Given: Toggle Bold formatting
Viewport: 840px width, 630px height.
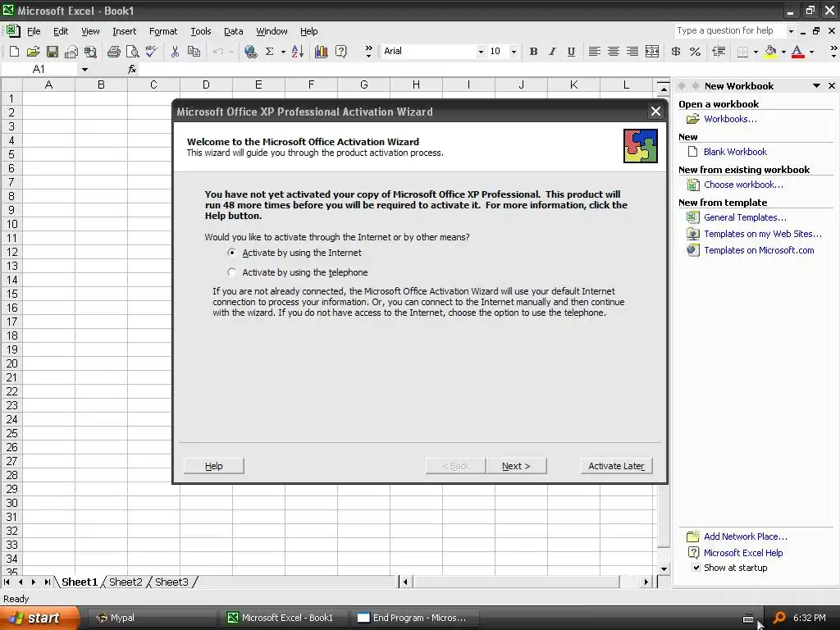Looking at the screenshot, I should (533, 52).
